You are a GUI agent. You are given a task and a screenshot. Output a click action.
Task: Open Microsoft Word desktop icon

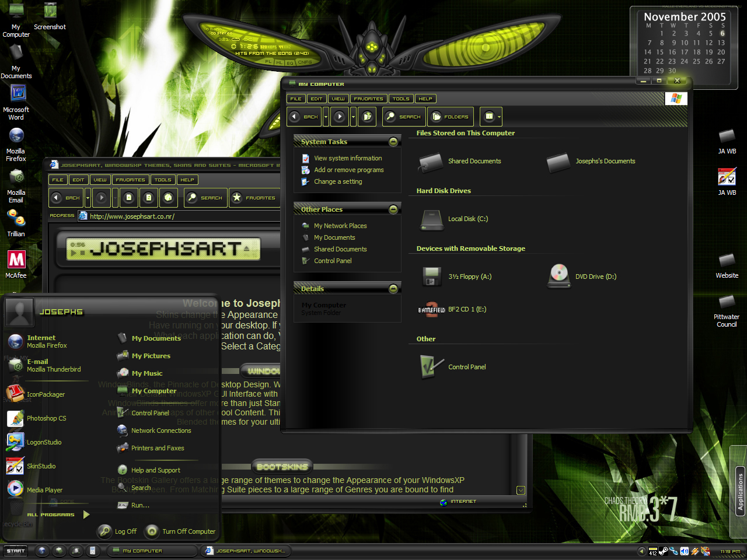point(16,103)
